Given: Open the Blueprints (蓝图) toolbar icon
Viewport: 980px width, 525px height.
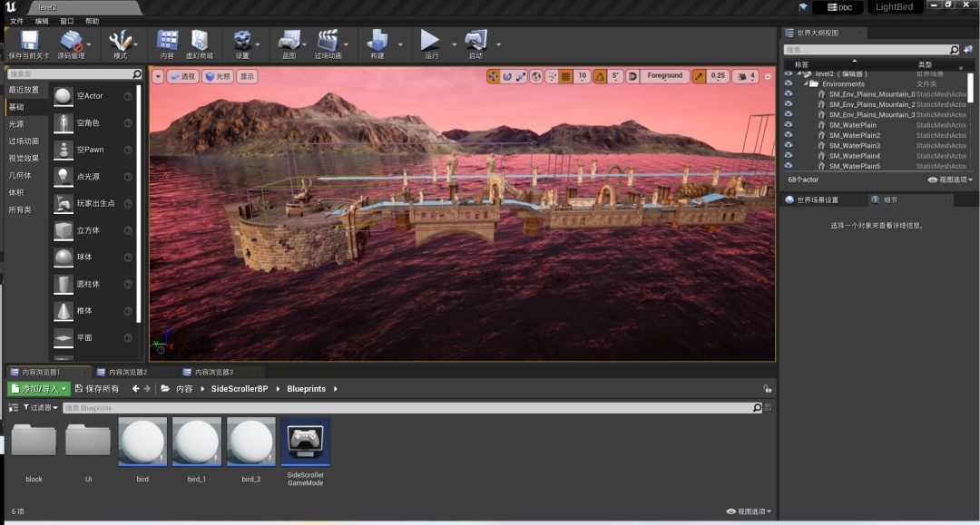Looking at the screenshot, I should tap(289, 41).
